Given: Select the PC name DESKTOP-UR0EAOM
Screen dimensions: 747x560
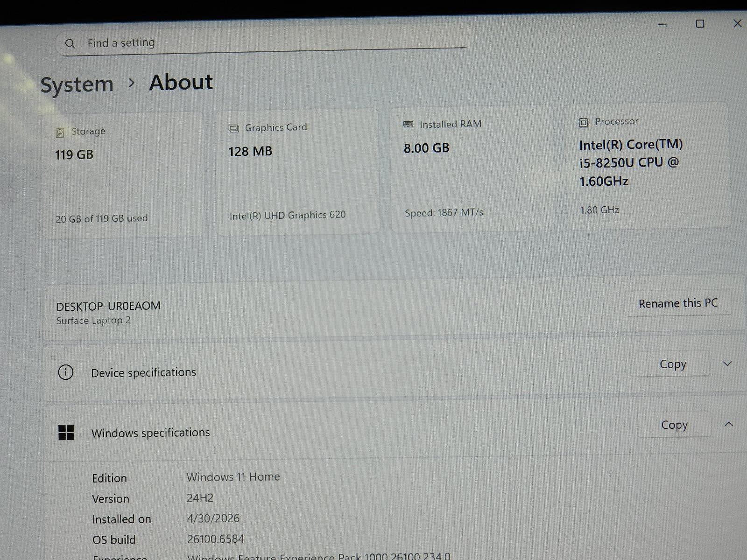Looking at the screenshot, I should 108,306.
